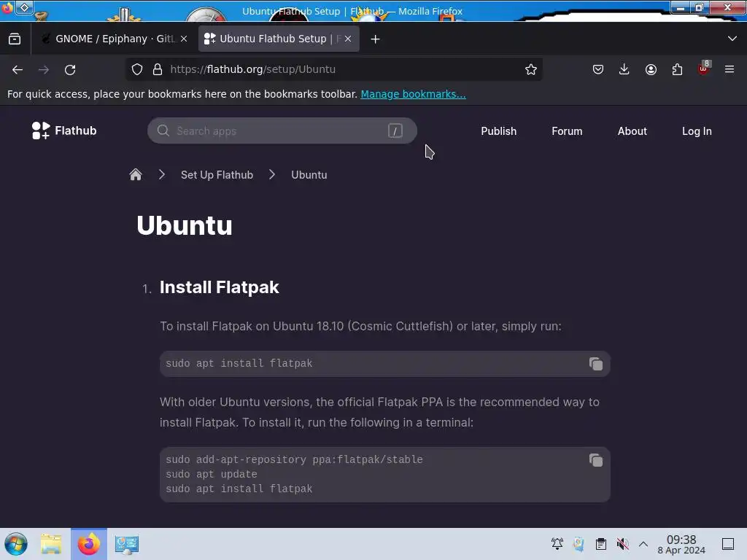Focus the Search apps field

[x=282, y=131]
